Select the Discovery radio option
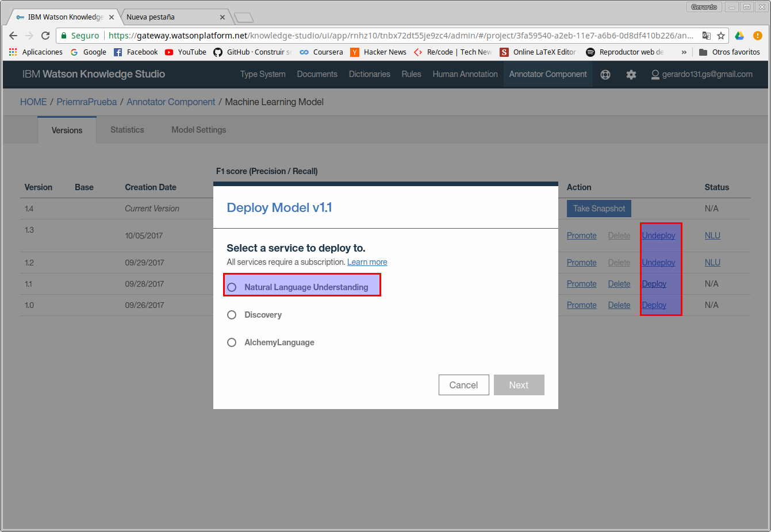Viewport: 771px width, 532px height. [232, 315]
